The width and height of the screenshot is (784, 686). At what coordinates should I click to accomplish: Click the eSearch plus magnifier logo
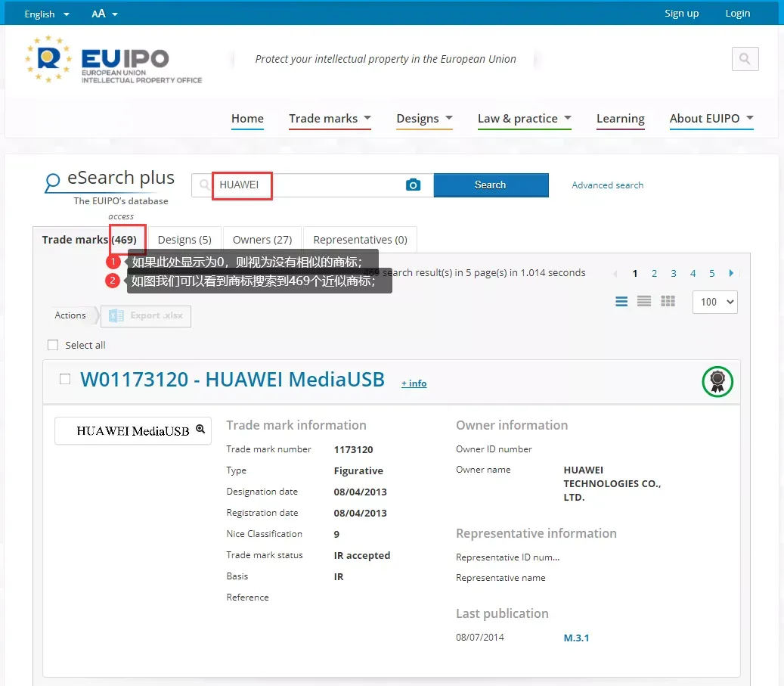click(x=52, y=182)
